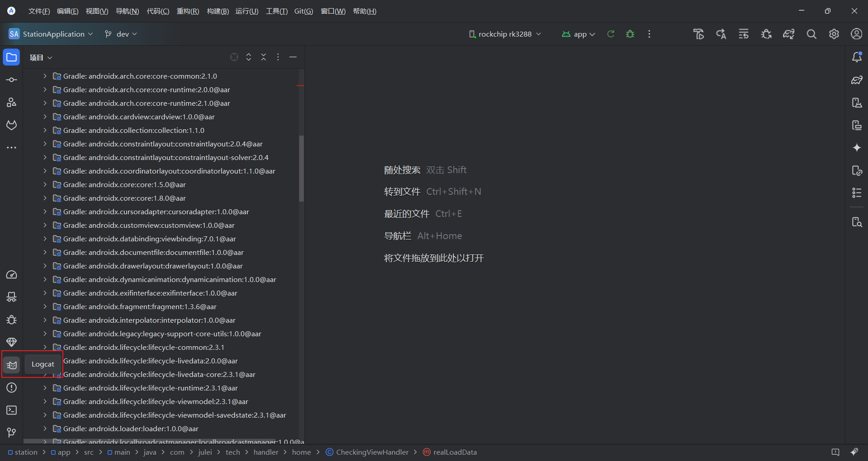Open the Build tool window icon

coord(12,297)
